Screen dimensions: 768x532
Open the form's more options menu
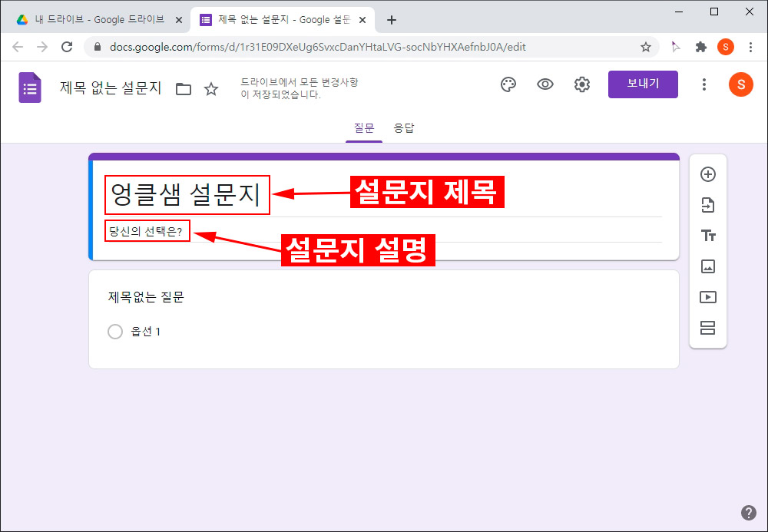pos(704,84)
